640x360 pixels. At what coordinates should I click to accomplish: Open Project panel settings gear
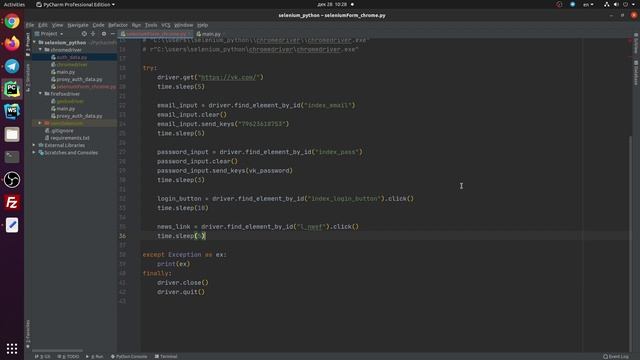[104, 34]
